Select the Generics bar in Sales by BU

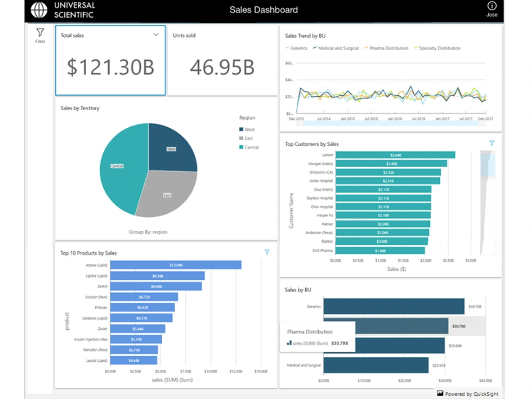394,306
